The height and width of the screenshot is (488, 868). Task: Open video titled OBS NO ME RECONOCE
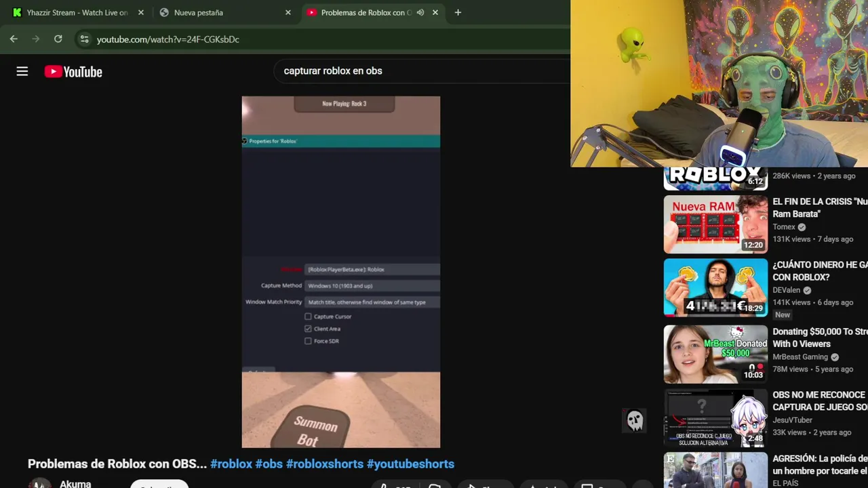820,401
